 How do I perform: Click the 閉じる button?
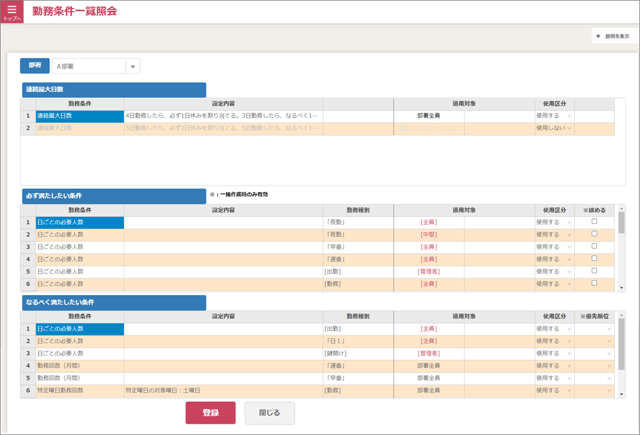point(270,412)
